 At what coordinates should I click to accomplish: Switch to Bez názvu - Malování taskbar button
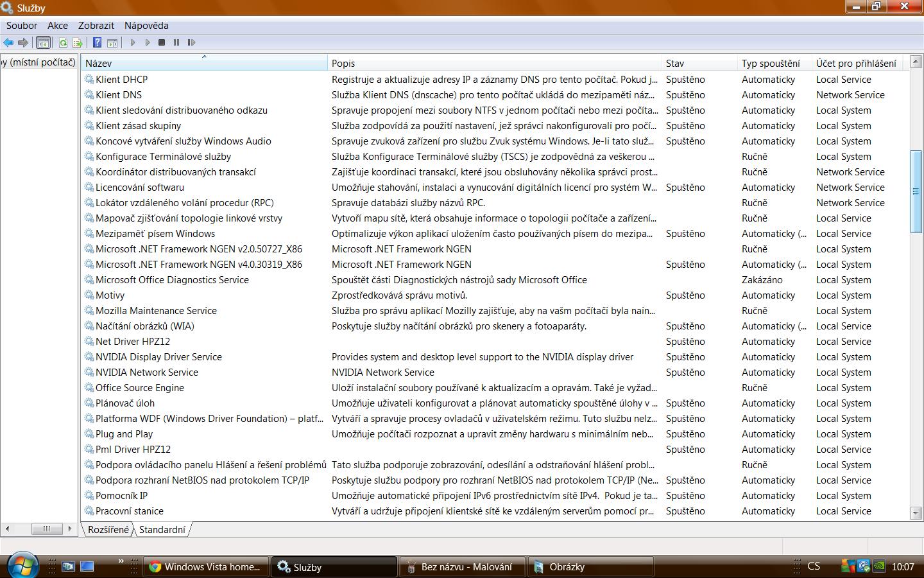click(x=462, y=567)
